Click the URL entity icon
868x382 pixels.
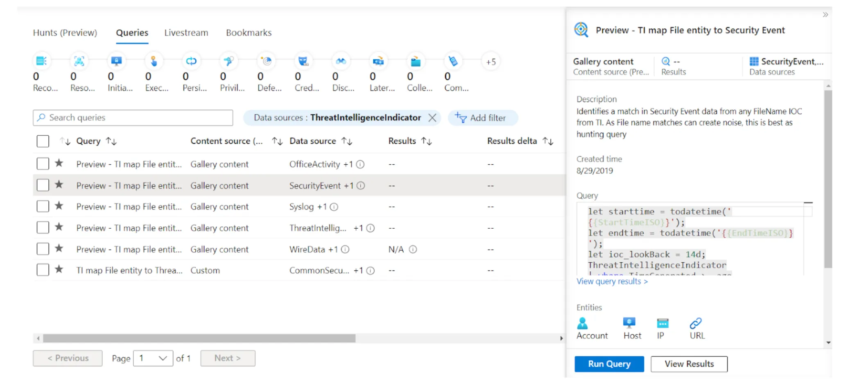point(696,323)
